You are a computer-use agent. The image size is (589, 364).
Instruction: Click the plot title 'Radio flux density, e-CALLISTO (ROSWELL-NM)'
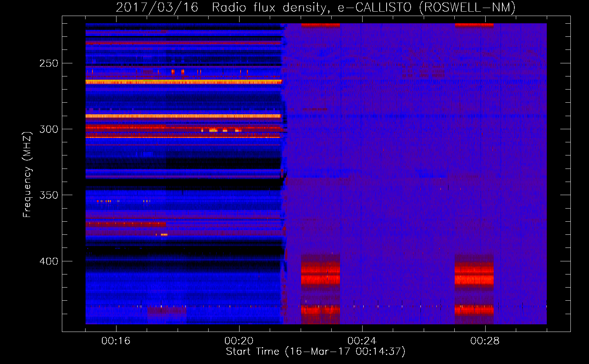(x=364, y=8)
